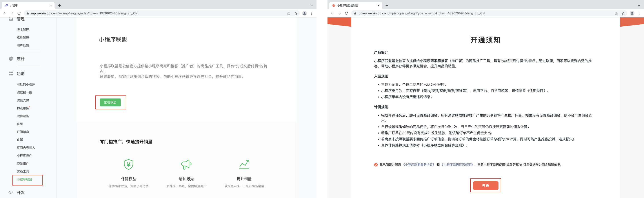Viewport: 644px width, 198px height.
Task: Open new tab in left browser window
Action: tap(59, 5)
